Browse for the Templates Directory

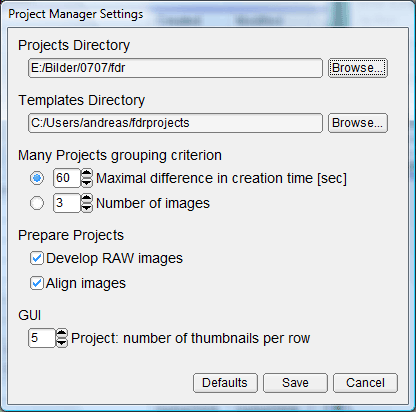pos(358,123)
